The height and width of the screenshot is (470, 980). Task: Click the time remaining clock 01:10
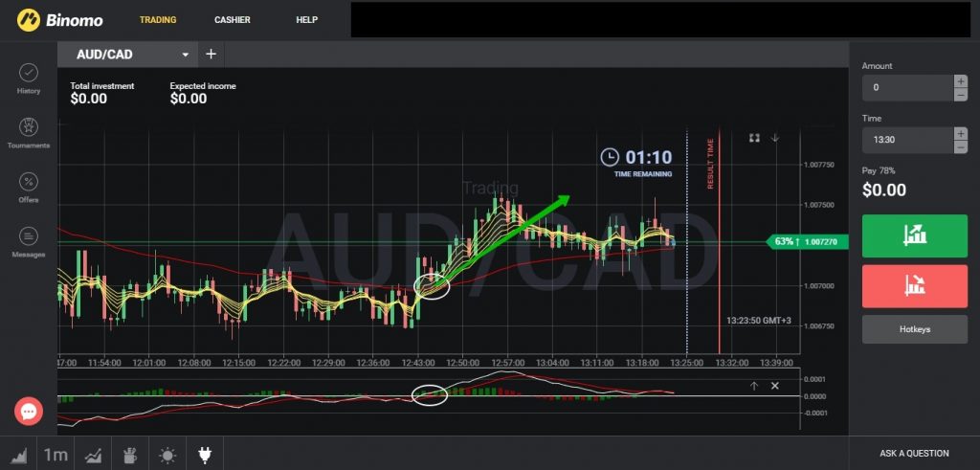(636, 157)
